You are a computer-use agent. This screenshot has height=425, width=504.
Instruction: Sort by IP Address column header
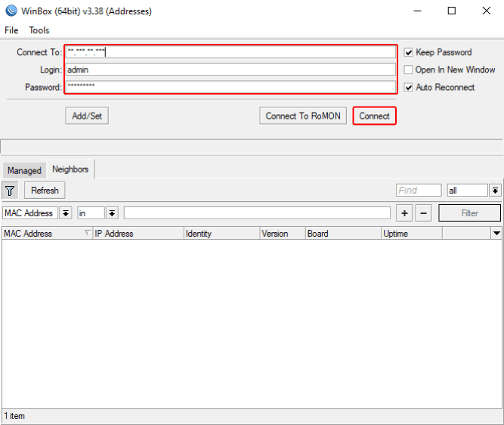pyautogui.click(x=138, y=233)
